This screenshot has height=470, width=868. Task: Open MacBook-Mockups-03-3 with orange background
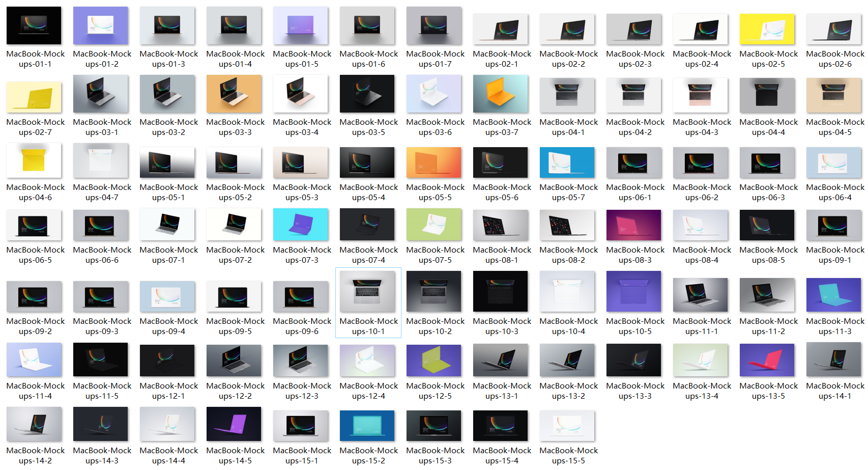pyautogui.click(x=234, y=94)
